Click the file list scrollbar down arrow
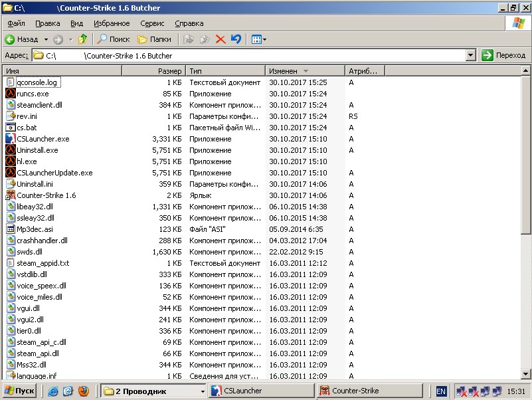The height and width of the screenshot is (400, 532). pyautogui.click(x=525, y=374)
